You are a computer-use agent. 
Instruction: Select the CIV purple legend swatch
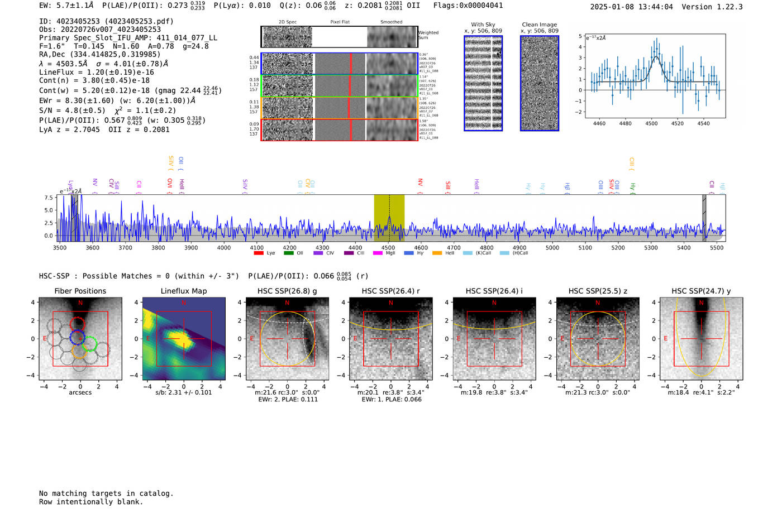[318, 253]
